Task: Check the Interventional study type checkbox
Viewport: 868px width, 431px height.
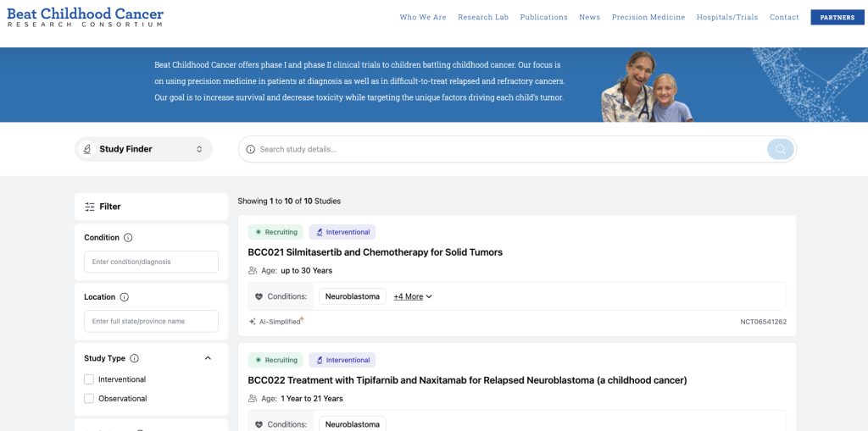Action: [x=88, y=379]
